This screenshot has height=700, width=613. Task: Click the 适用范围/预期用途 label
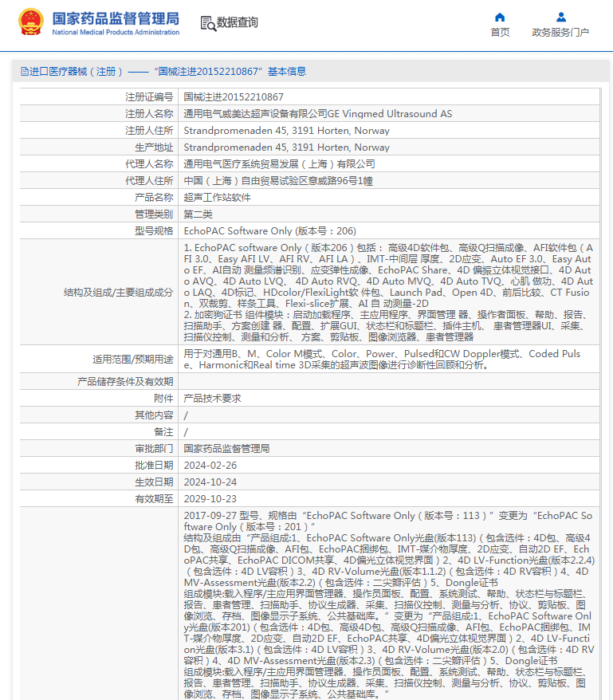coord(132,360)
